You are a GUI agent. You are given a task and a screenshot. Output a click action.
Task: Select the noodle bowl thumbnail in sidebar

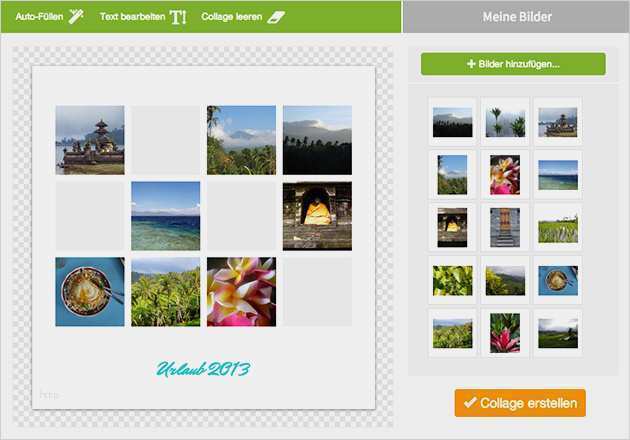click(558, 280)
